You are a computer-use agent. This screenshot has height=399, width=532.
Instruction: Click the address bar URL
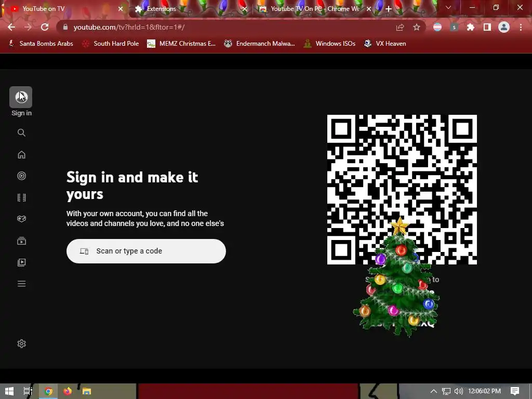click(x=129, y=27)
